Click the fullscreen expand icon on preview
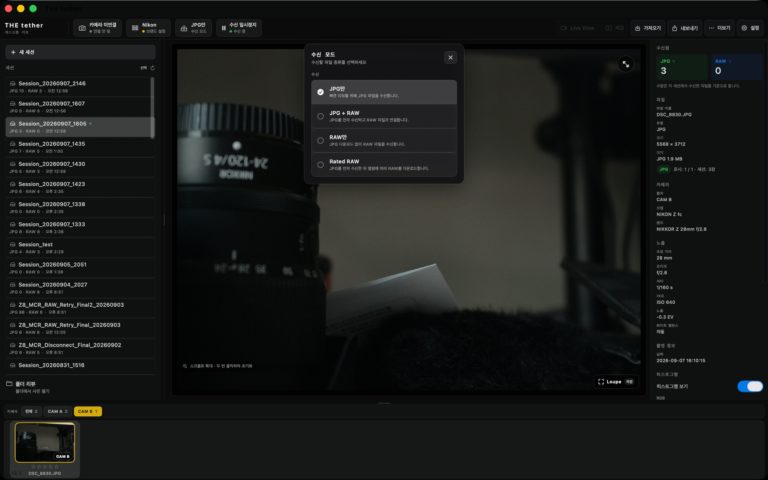Image resolution: width=768 pixels, height=480 pixels. (625, 64)
